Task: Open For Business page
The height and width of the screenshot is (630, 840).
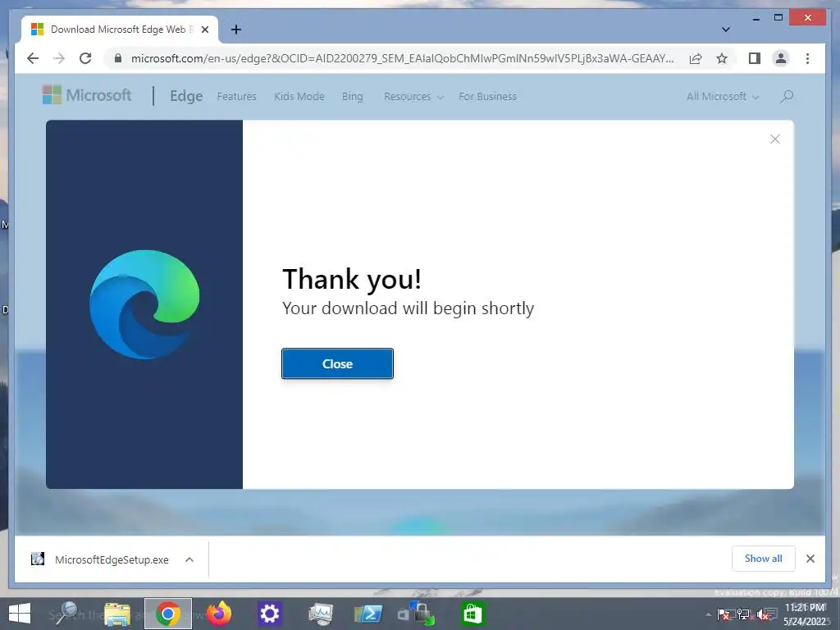Action: pos(487,97)
